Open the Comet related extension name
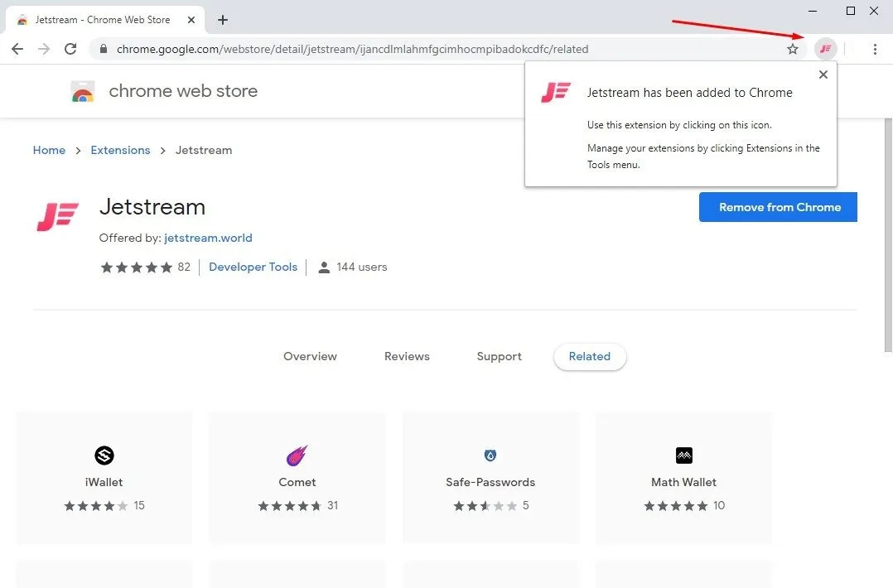Screen dimensions: 893x588 tap(297, 482)
